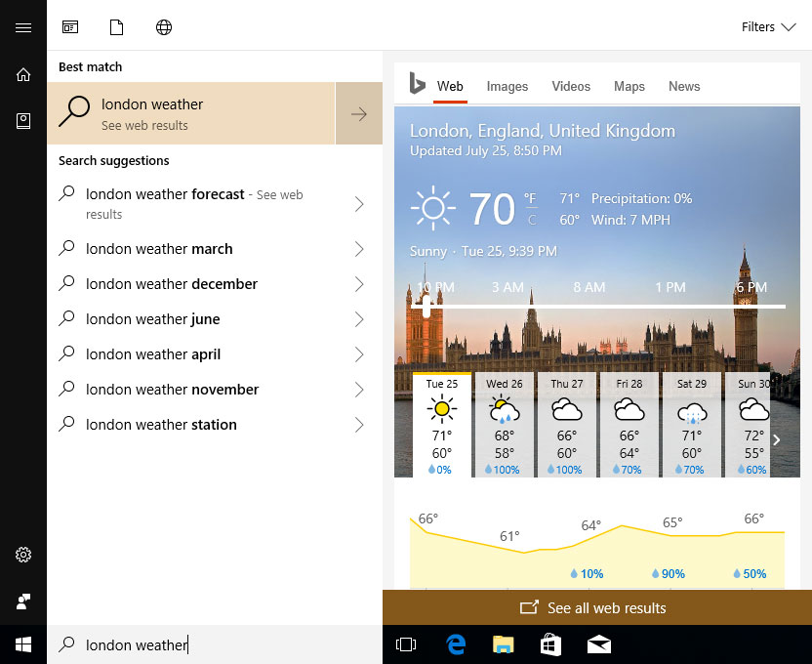Filter results by Web globe icon

click(x=164, y=27)
